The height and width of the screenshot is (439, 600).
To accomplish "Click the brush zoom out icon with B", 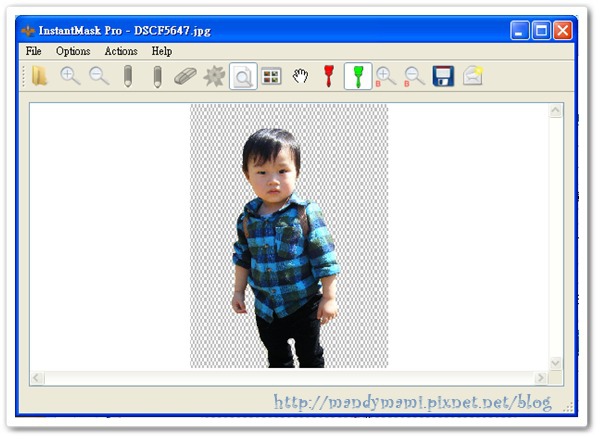I will coord(414,77).
